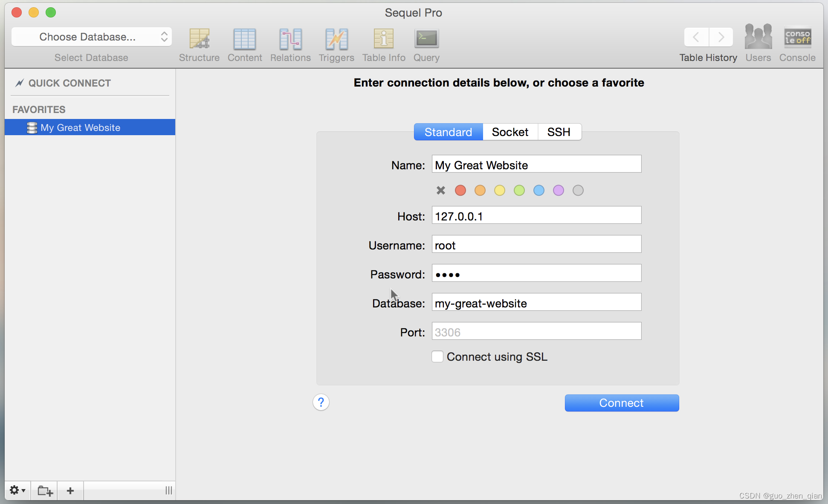
Task: Open the Relations view
Action: point(290,46)
